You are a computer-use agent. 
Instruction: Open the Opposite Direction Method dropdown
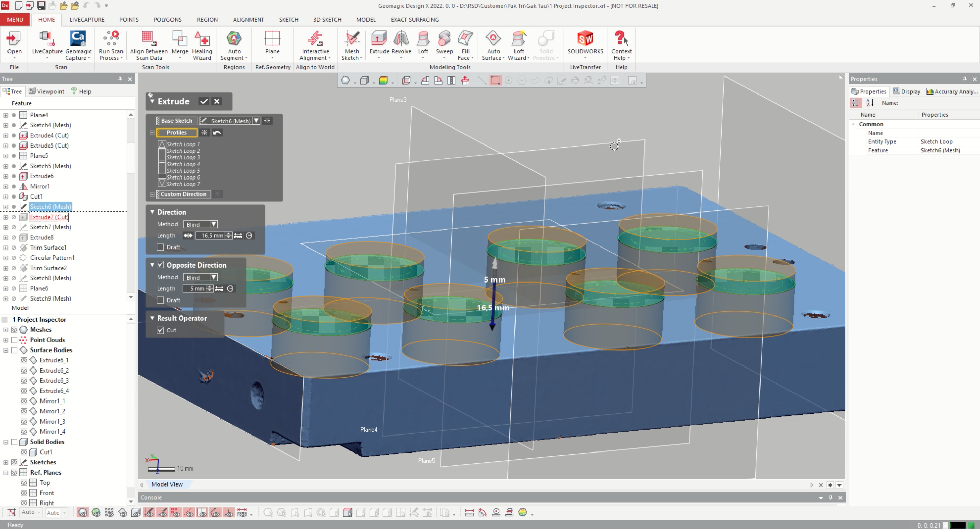click(214, 277)
